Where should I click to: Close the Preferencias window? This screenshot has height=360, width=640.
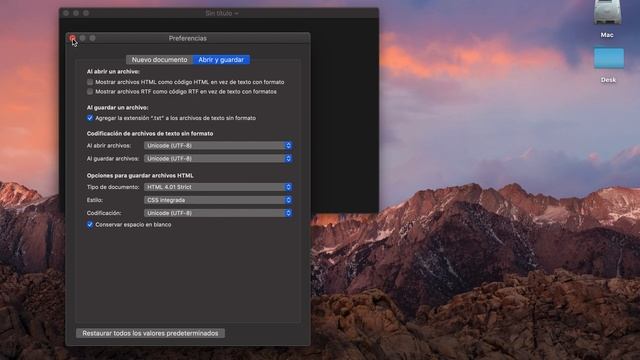coord(73,38)
